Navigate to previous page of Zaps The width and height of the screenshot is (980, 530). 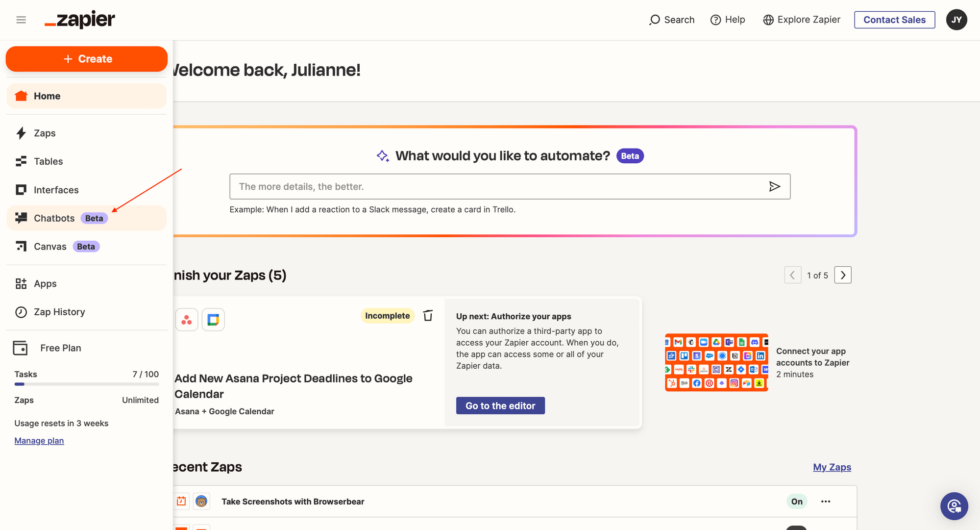[x=792, y=275]
